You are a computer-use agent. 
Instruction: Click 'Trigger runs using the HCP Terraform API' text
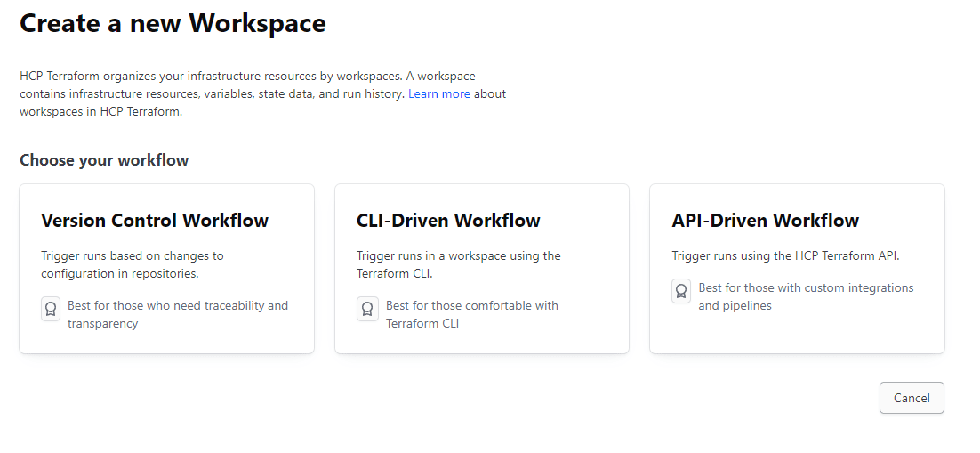(785, 256)
